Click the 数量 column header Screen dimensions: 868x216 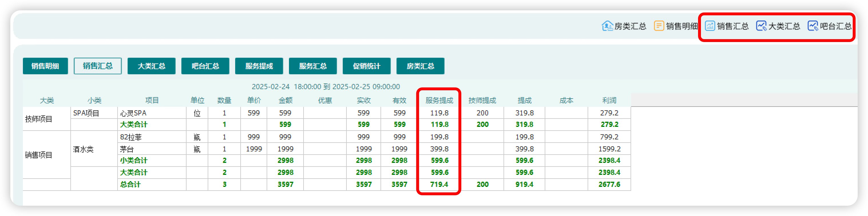224,100
